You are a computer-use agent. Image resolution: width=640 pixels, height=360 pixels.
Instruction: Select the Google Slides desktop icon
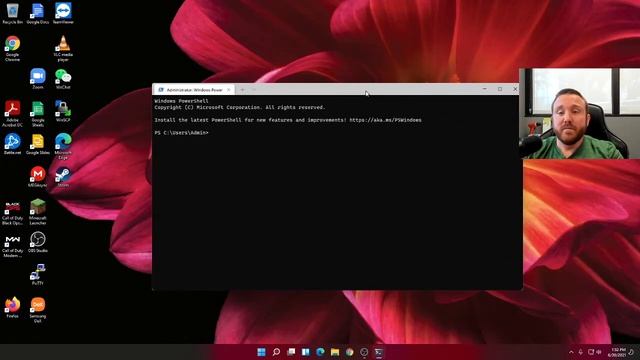point(38,144)
